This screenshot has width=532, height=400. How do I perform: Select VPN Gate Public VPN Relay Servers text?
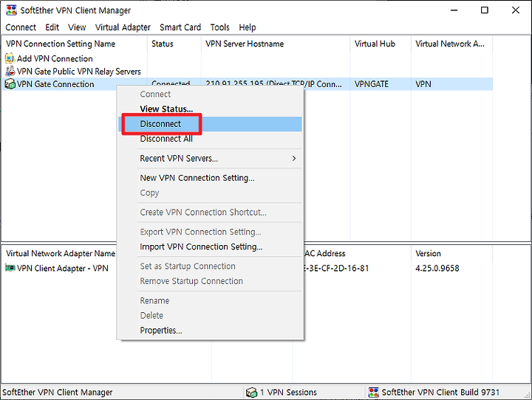click(x=79, y=72)
